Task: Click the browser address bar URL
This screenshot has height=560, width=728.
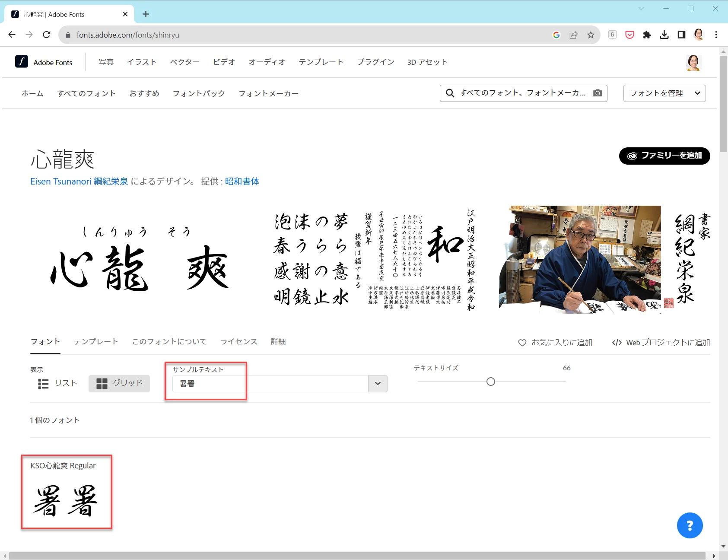Action: point(128,35)
